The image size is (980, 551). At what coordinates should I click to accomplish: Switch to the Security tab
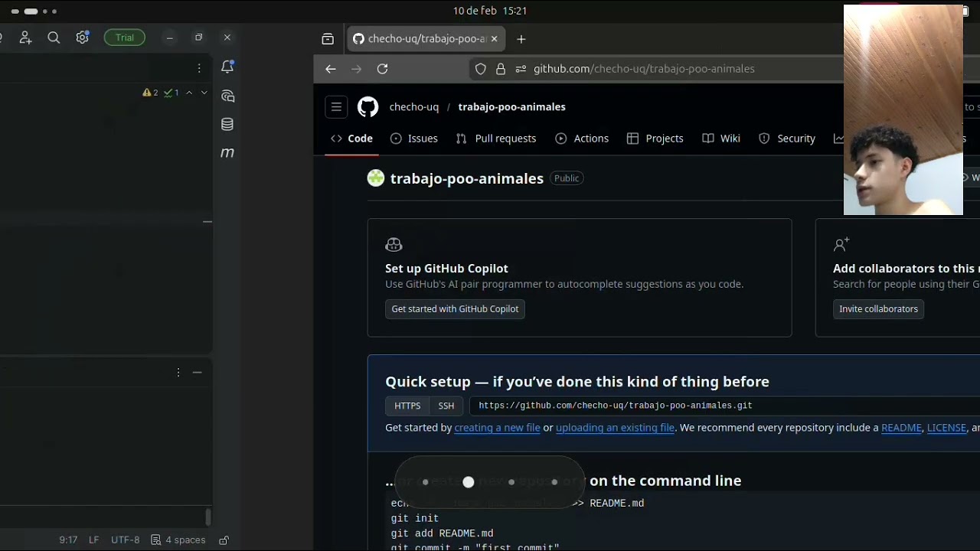pos(787,139)
